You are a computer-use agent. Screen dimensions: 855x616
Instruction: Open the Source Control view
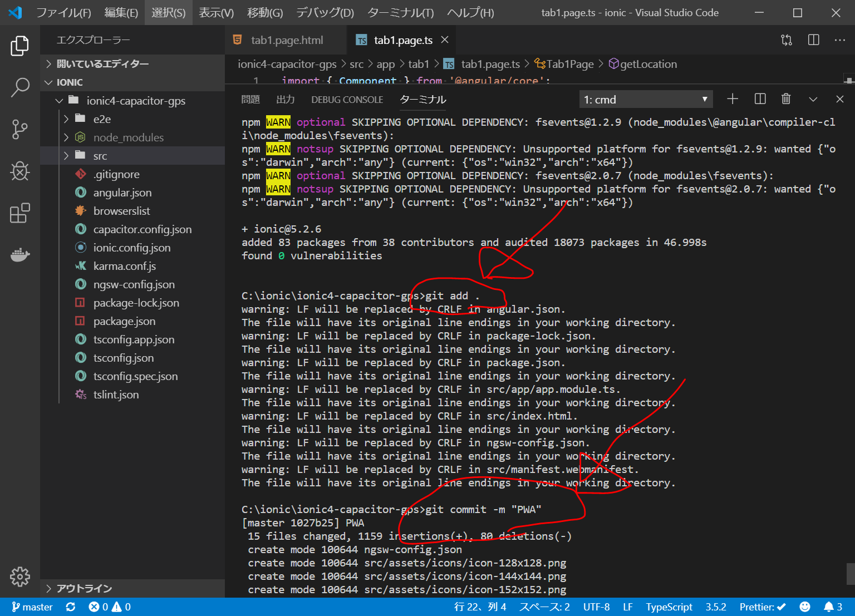[x=20, y=129]
